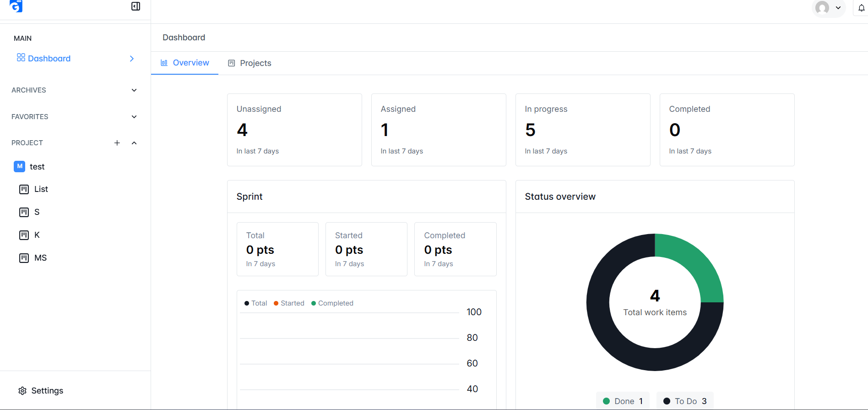Click the Sprint Started 0 pts card
This screenshot has width=868, height=410.
pos(366,249)
